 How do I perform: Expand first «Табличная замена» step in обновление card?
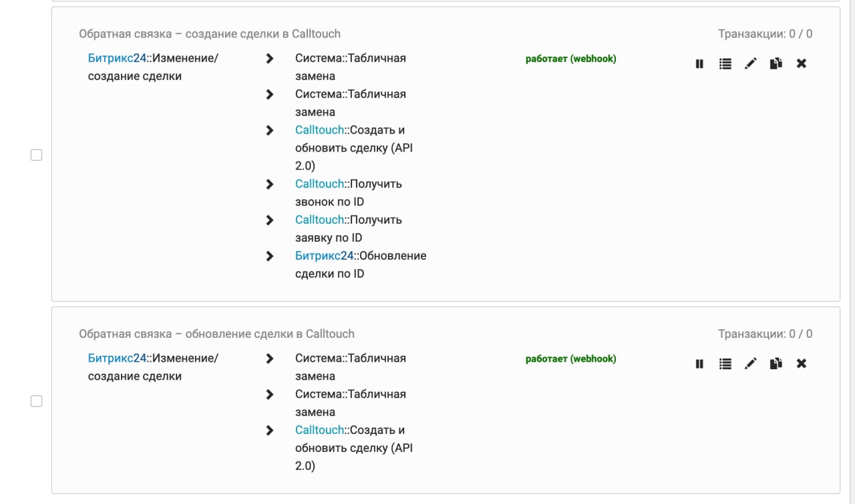point(270,358)
